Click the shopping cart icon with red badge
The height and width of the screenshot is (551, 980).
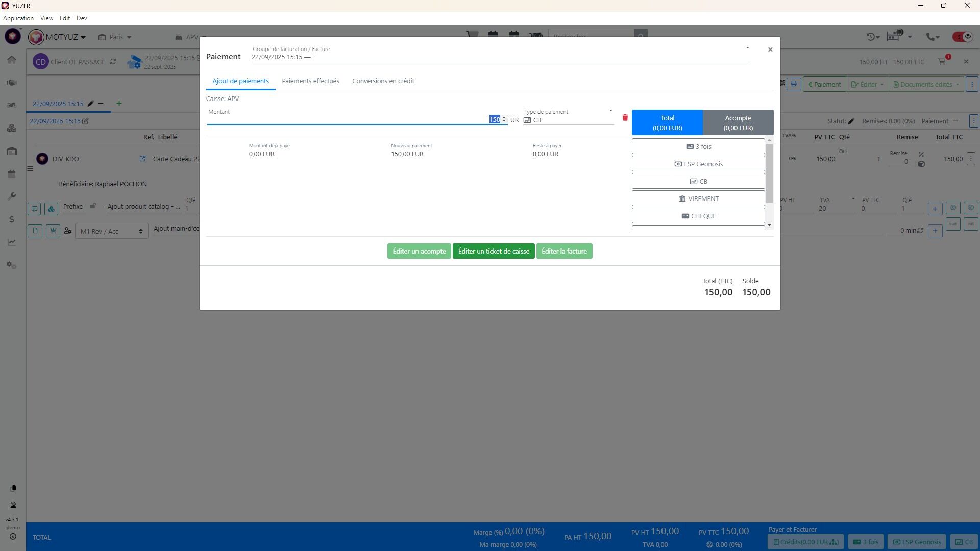point(942,62)
